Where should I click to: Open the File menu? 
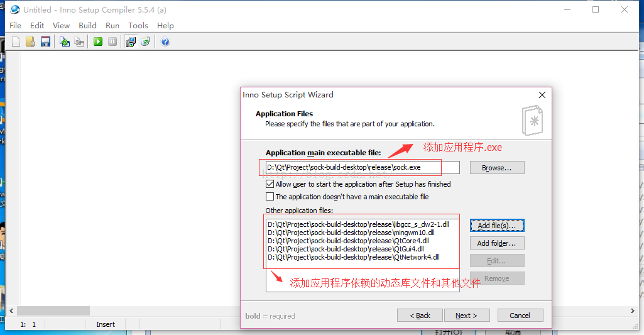point(15,26)
